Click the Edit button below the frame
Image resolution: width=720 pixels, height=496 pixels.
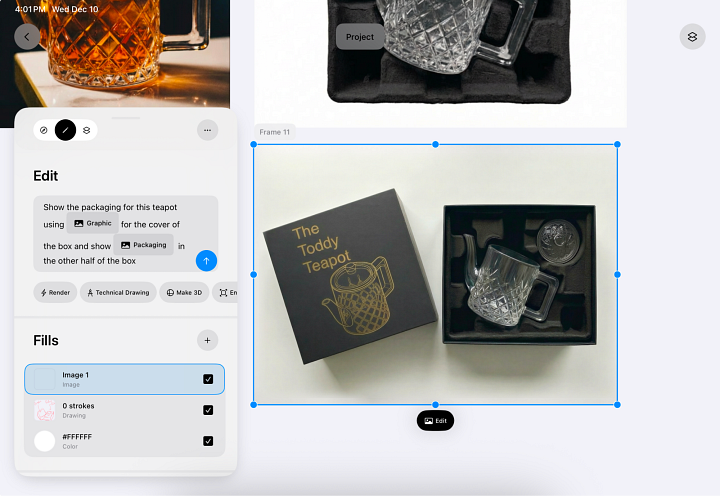pyautogui.click(x=435, y=421)
